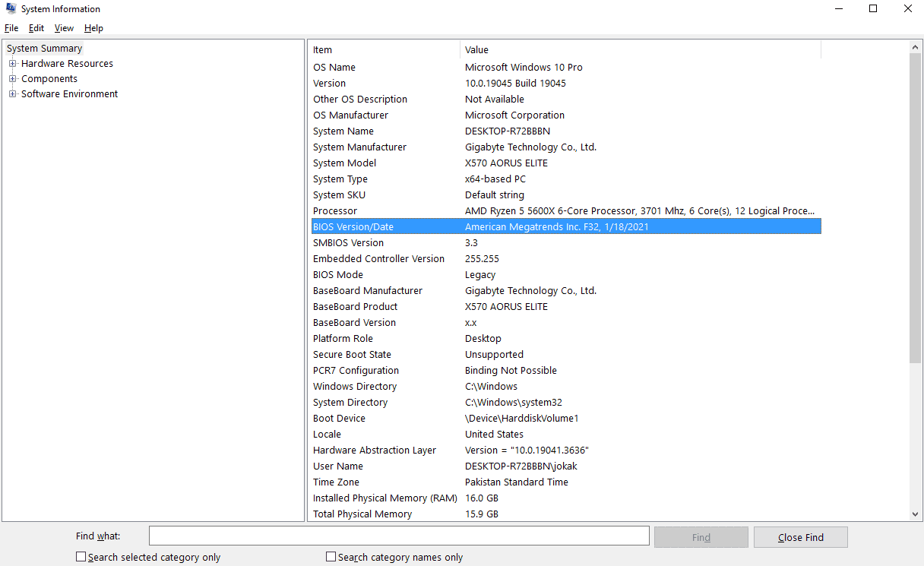Click the Value column header
Screen dimensions: 924x566
[x=641, y=49]
